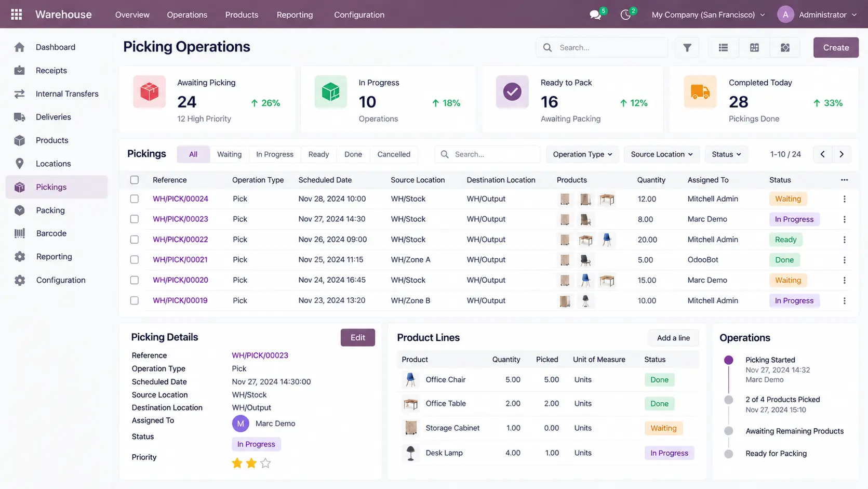The width and height of the screenshot is (868, 489).
Task: Check the box for WH/PICK/00024
Action: pyautogui.click(x=135, y=199)
